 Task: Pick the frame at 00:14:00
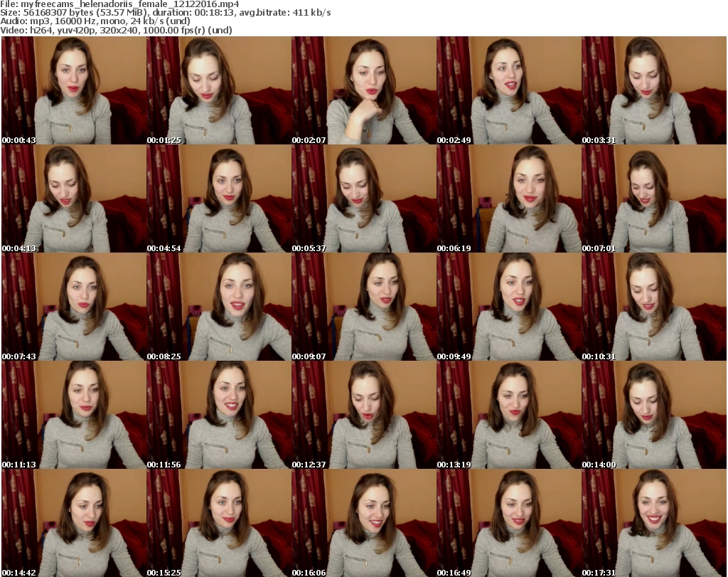click(654, 415)
